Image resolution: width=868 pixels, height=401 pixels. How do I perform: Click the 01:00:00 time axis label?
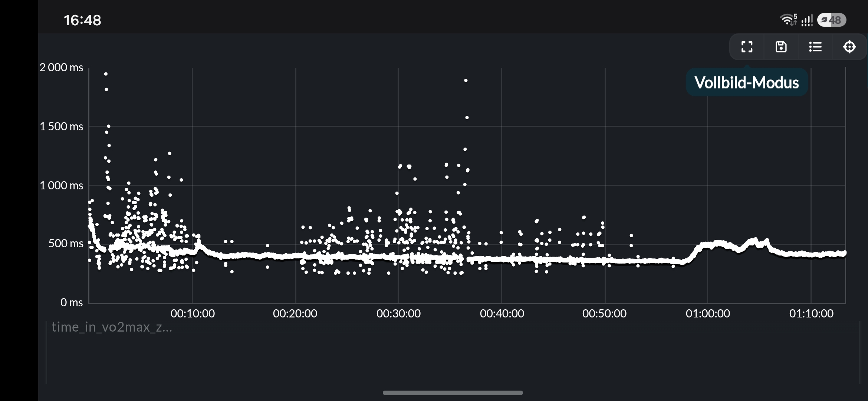708,314
